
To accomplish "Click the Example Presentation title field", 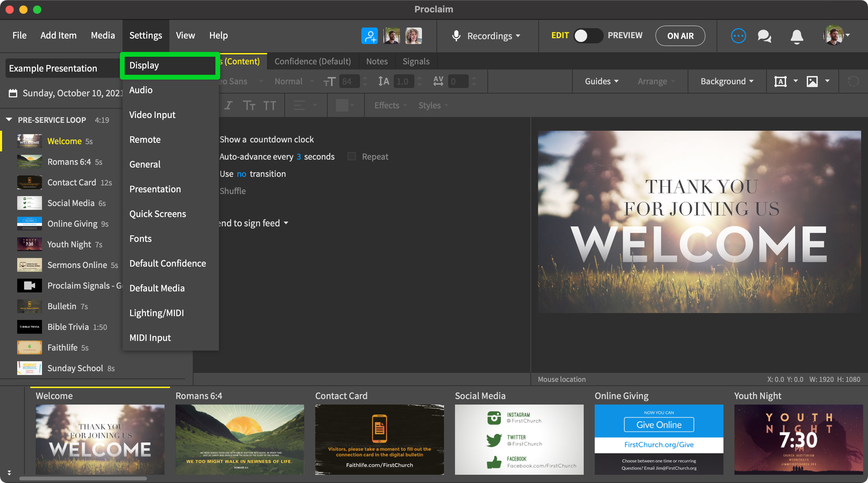I will coord(62,68).
